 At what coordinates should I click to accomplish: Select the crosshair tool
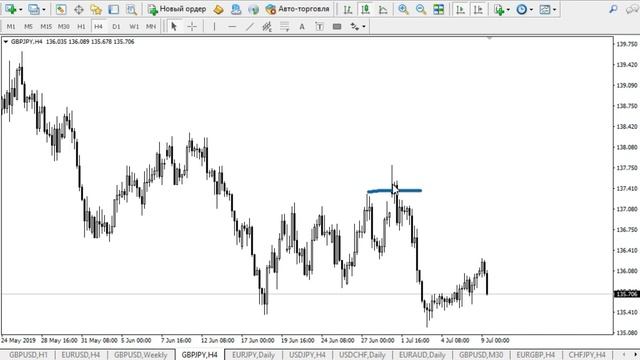coord(192,27)
